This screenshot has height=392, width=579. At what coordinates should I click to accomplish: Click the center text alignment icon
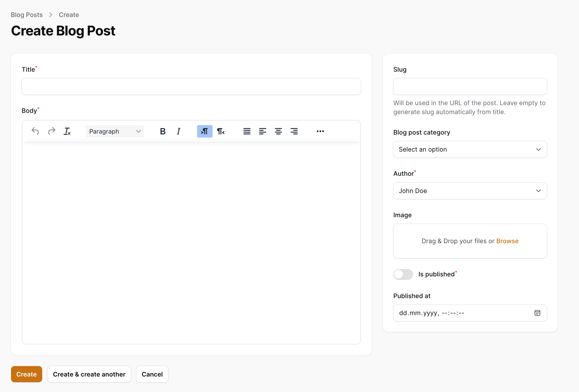coord(278,131)
